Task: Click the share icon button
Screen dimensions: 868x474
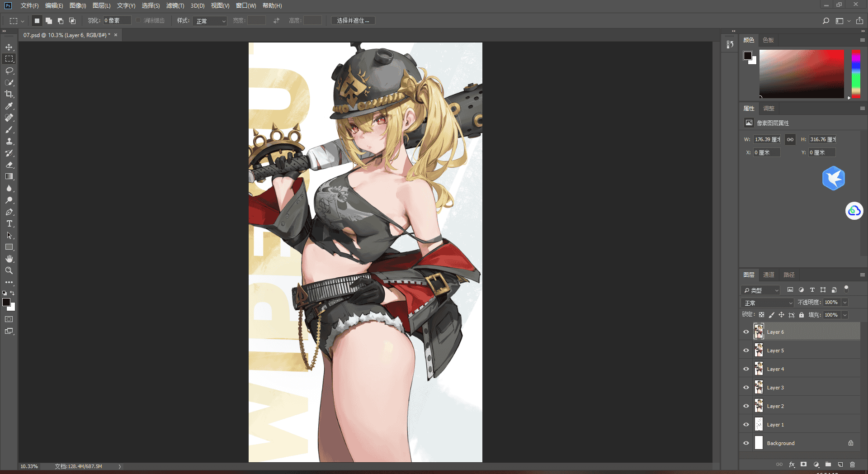Action: (x=859, y=21)
